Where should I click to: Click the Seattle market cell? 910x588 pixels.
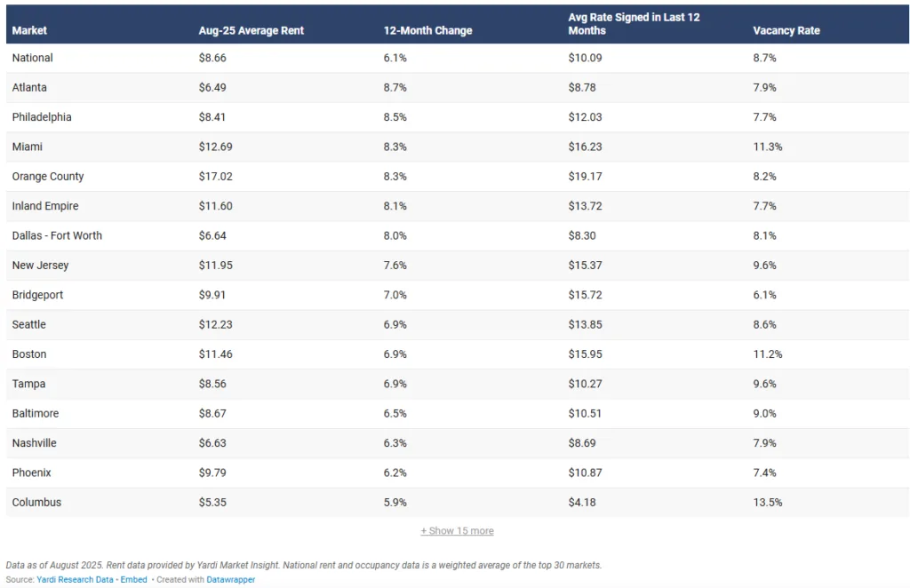(x=29, y=324)
